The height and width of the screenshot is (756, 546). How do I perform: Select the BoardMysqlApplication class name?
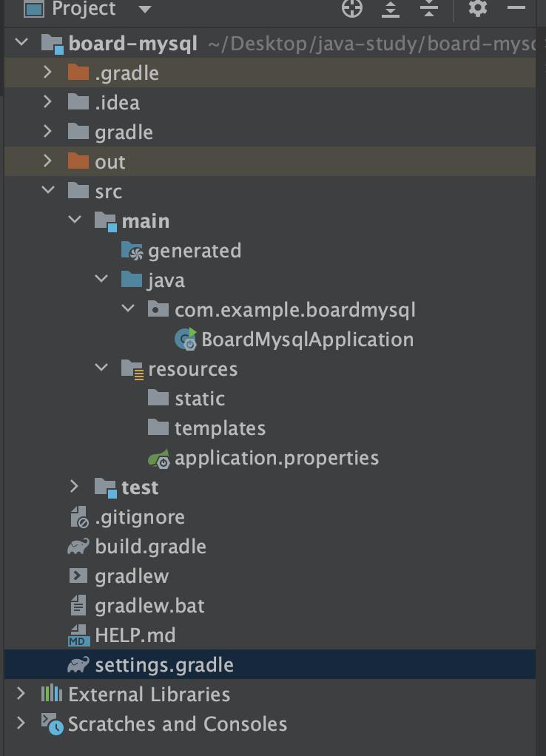pyautogui.click(x=307, y=340)
